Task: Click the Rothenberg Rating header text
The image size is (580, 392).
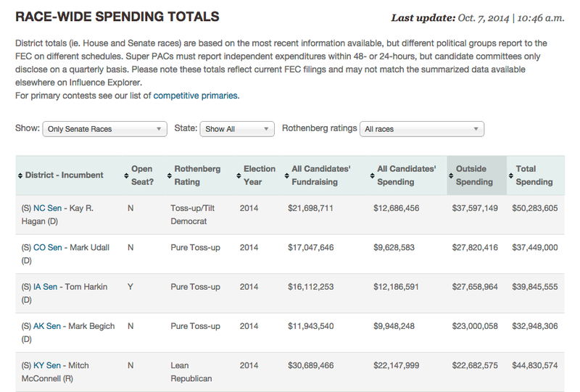Action: pos(197,175)
